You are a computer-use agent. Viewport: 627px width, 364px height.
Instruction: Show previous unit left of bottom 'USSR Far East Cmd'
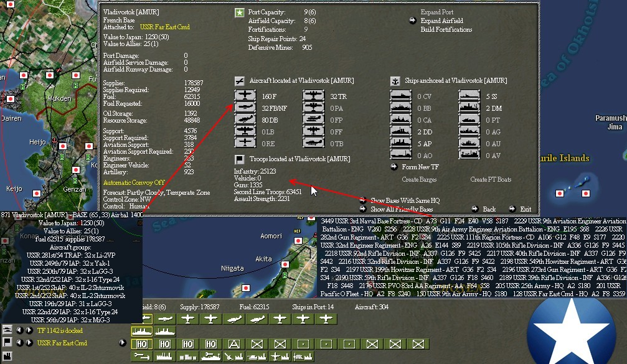coord(19,343)
